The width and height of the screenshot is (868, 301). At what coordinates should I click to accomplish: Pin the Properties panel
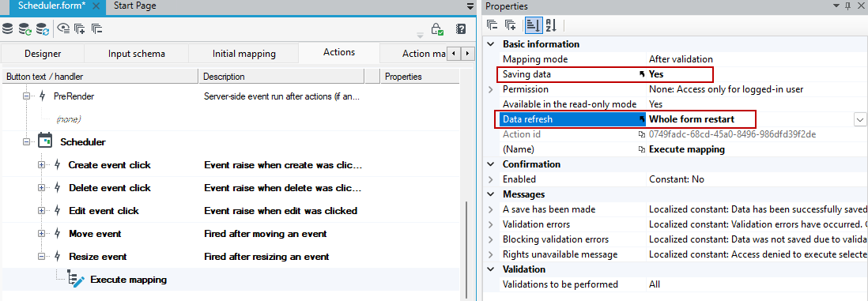coord(847,6)
